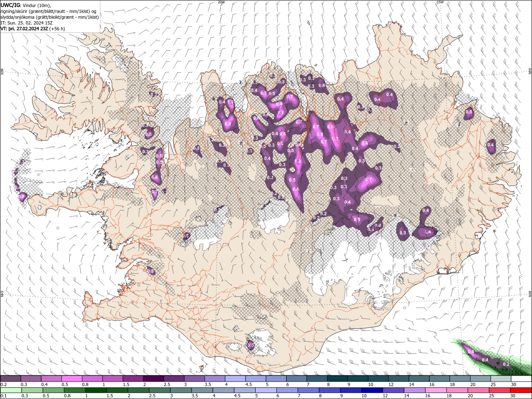This screenshot has width=532, height=399.
Task: Click the white 30 swatch in the upper scale
Action: click(522, 378)
